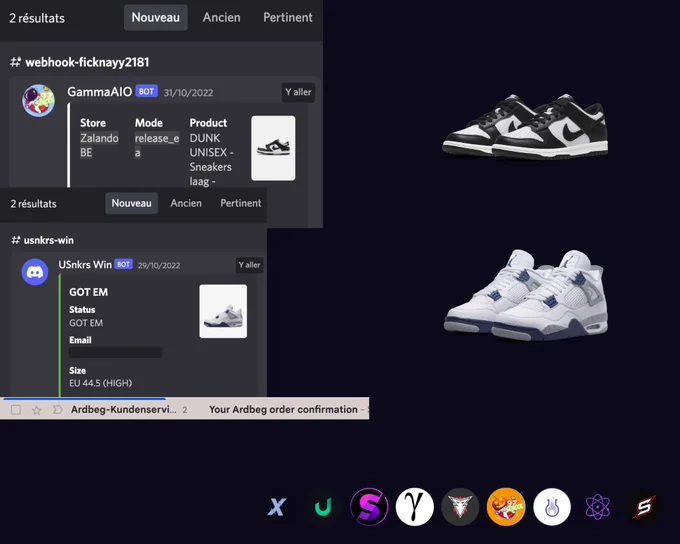The image size is (680, 544).
Task: Click the blue X bot logo icon
Action: coord(277,507)
